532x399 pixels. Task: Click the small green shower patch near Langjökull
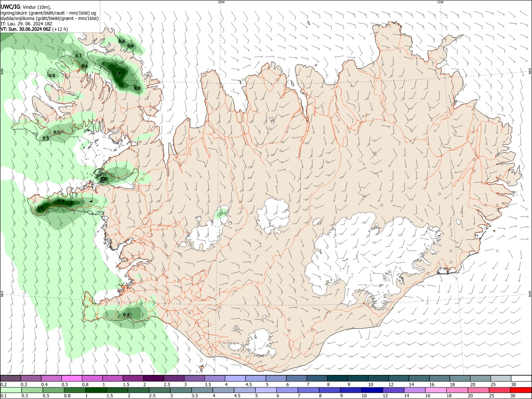click(222, 213)
